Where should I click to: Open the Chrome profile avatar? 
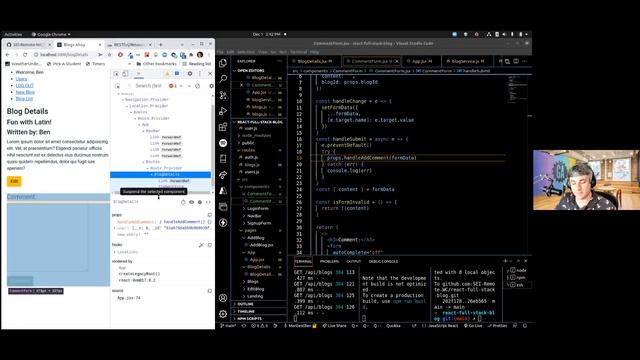point(200,55)
